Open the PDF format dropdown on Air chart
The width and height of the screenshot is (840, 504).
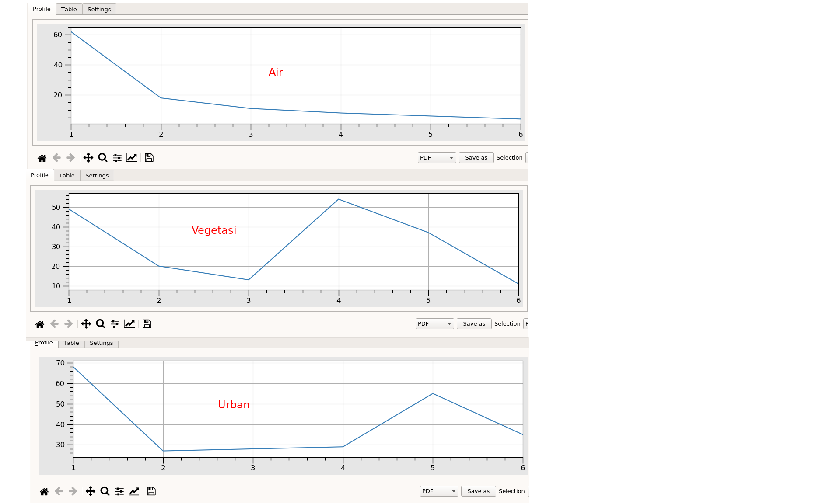click(x=435, y=158)
